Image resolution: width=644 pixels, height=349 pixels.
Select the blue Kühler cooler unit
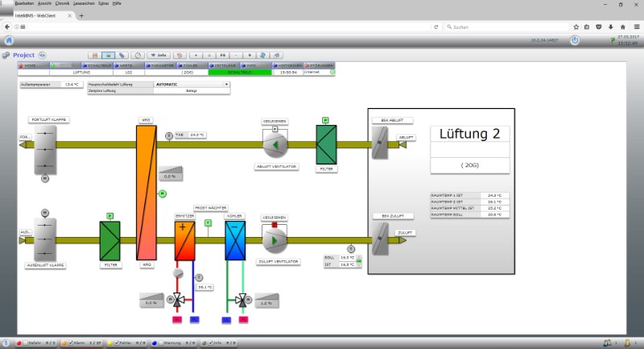coord(235,240)
